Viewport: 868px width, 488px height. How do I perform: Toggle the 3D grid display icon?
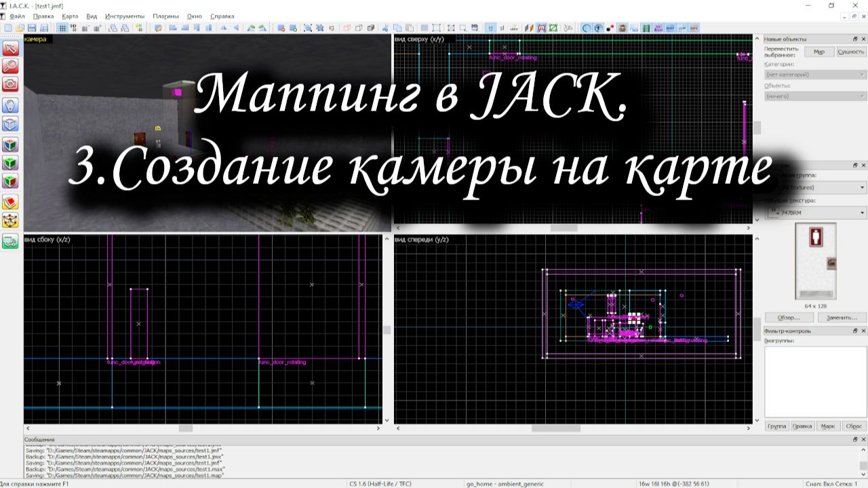pos(73,28)
